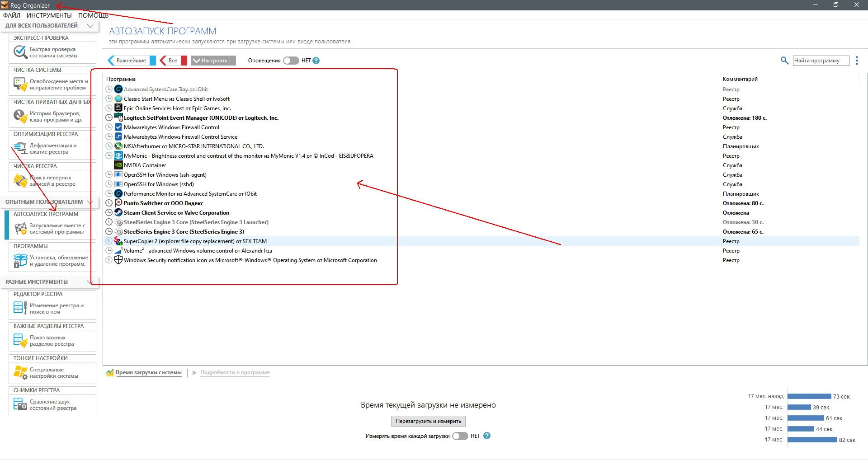Toggle delay clock for Advanced SystemCare Tray
868x460 pixels.
click(109, 89)
